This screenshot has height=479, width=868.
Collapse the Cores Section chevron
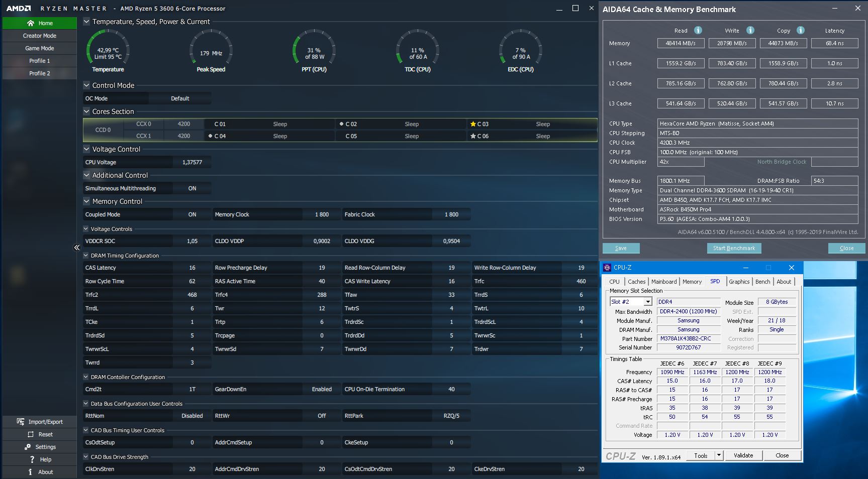(86, 111)
